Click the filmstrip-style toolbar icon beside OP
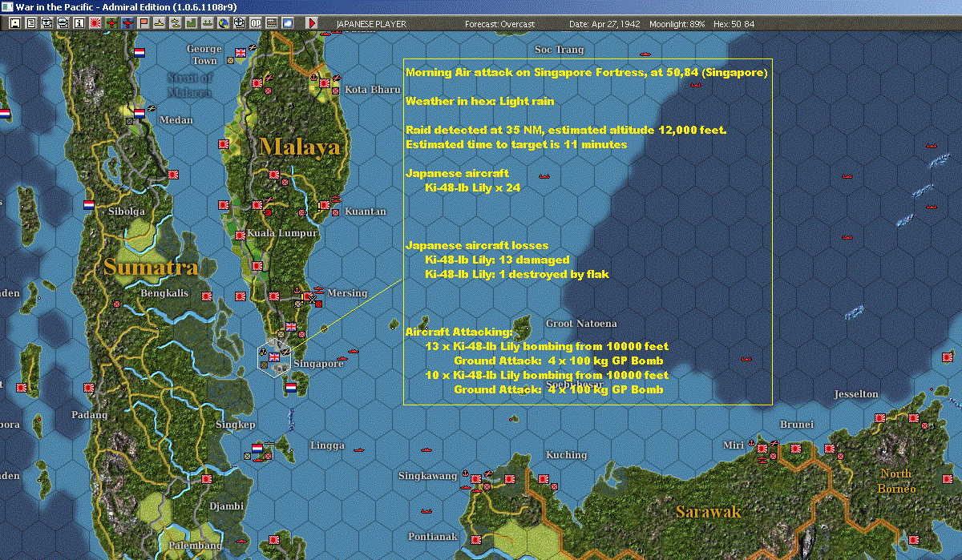962x560 pixels. [x=271, y=23]
